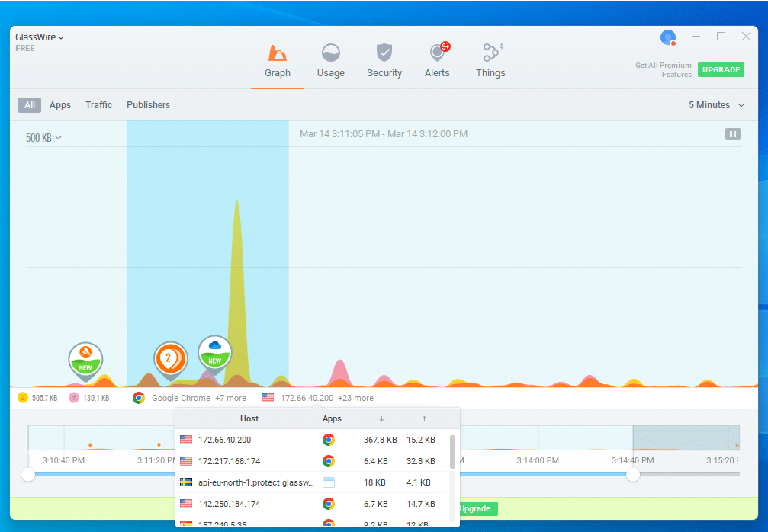768x532 pixels.
Task: Select the All filter tab
Action: click(30, 105)
